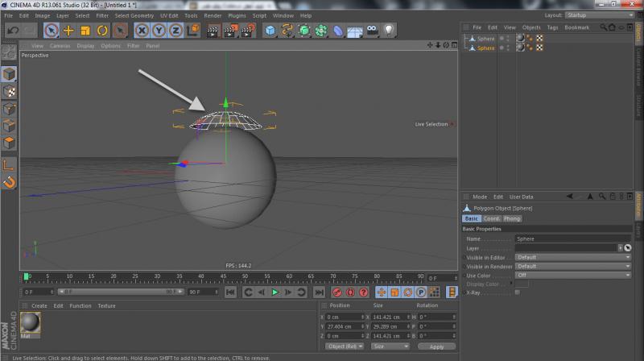Add a Cube primitive object

270,31
